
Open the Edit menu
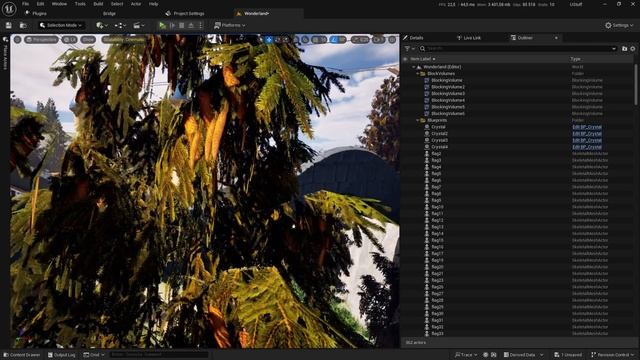(x=40, y=4)
